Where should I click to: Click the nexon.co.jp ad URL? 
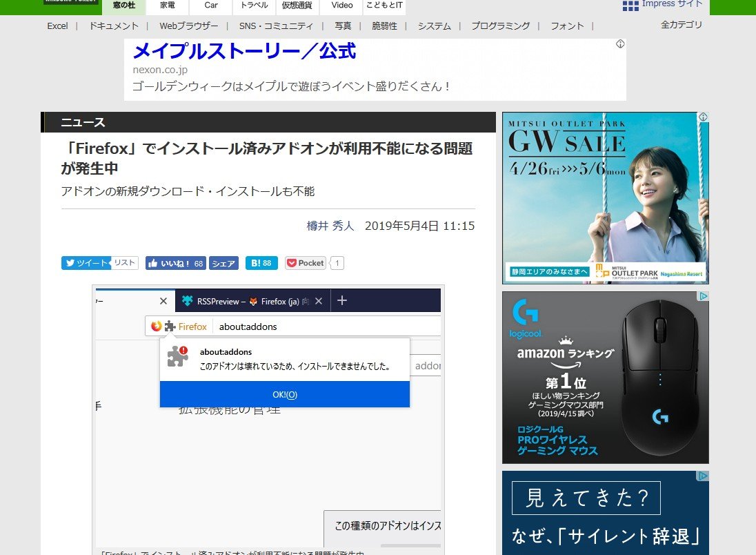click(x=160, y=70)
